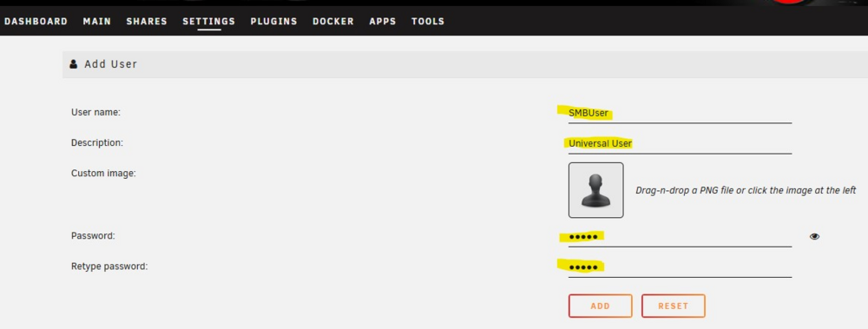The height and width of the screenshot is (329, 868).
Task: Click the ADD button
Action: click(x=600, y=306)
